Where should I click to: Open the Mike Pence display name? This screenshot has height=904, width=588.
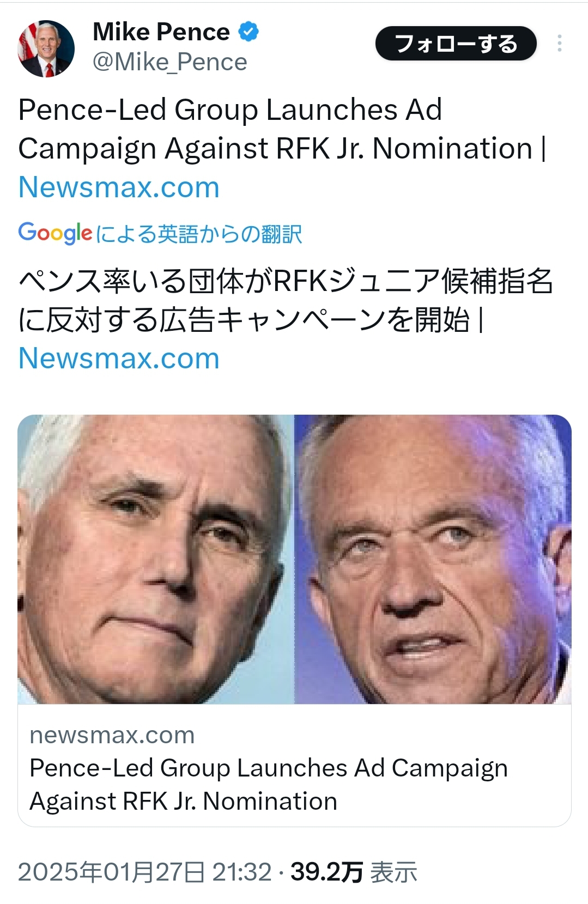(161, 32)
